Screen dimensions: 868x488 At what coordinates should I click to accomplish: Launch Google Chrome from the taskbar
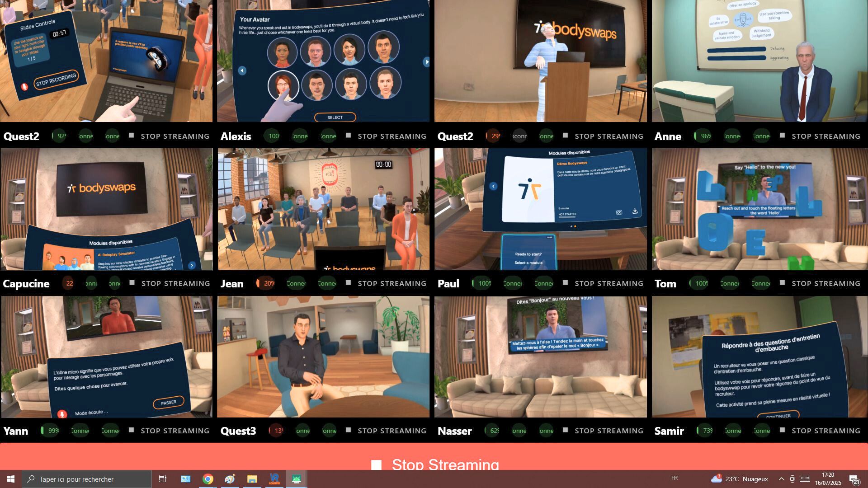[208, 479]
